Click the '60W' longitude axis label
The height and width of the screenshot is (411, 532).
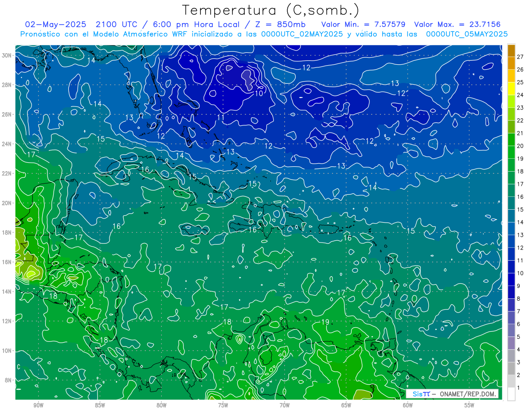[x=408, y=405]
